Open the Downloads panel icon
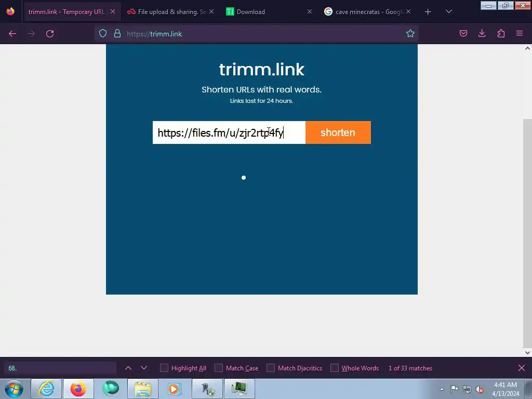 click(x=482, y=33)
